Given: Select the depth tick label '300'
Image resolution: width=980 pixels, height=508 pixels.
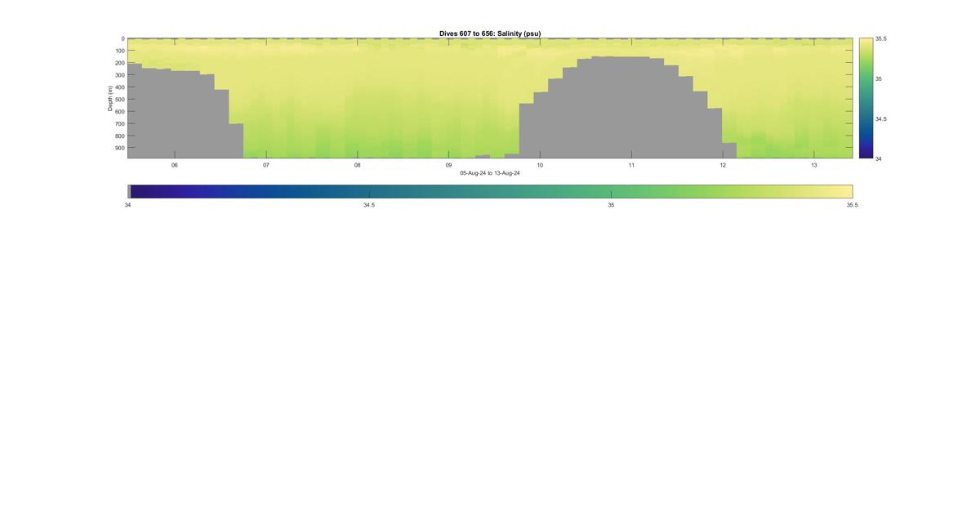Looking at the screenshot, I should pyautogui.click(x=120, y=75).
